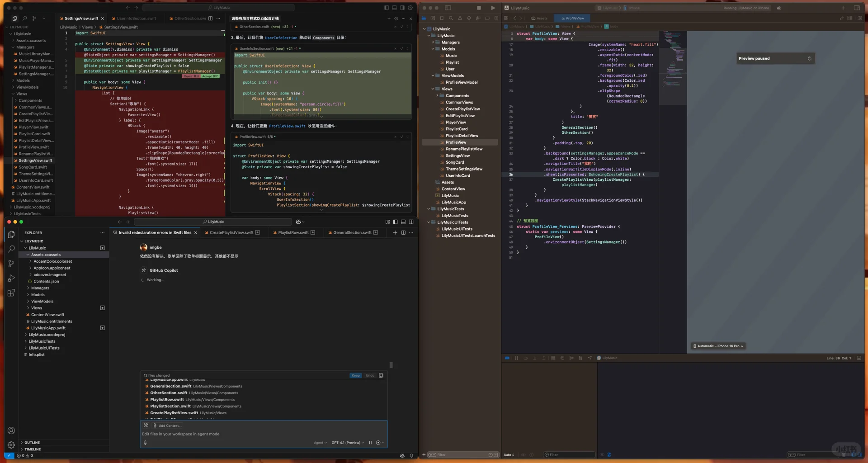The width and height of the screenshot is (868, 463).
Task: Toggle the bottom panel in VS Code
Action: coord(403,222)
